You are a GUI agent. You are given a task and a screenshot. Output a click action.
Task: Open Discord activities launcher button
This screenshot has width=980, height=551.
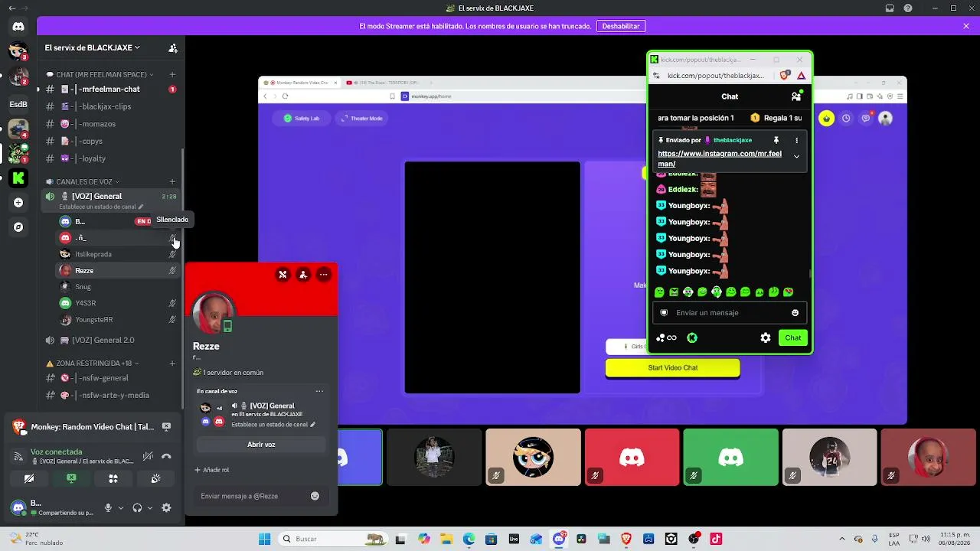(x=113, y=479)
